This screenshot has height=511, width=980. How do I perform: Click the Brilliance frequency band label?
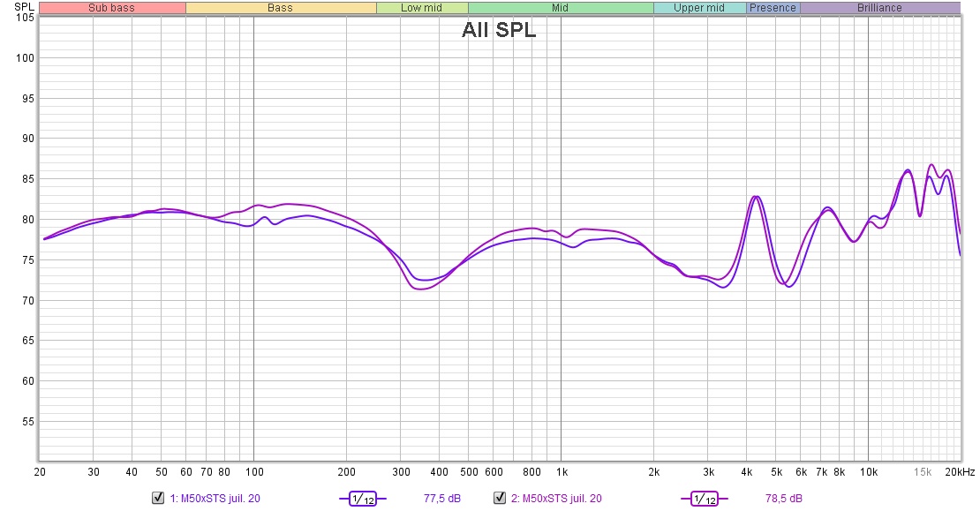tap(880, 7)
